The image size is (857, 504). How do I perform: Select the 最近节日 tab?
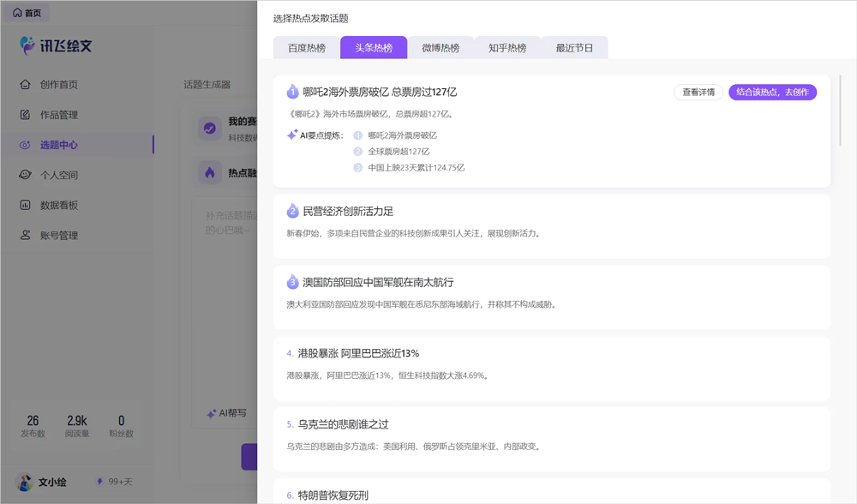[x=574, y=48]
